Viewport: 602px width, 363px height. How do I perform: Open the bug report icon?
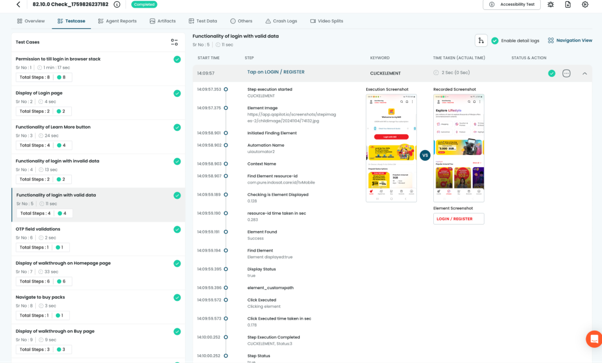click(x=551, y=5)
